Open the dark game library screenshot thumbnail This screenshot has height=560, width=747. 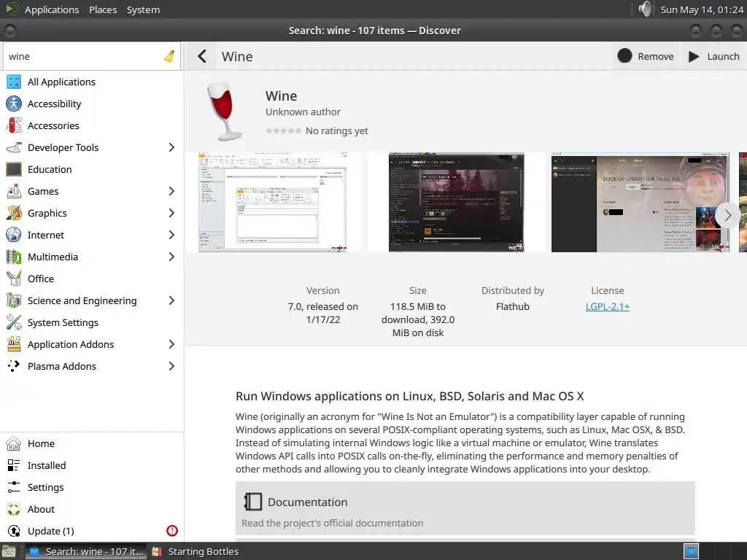click(x=457, y=203)
